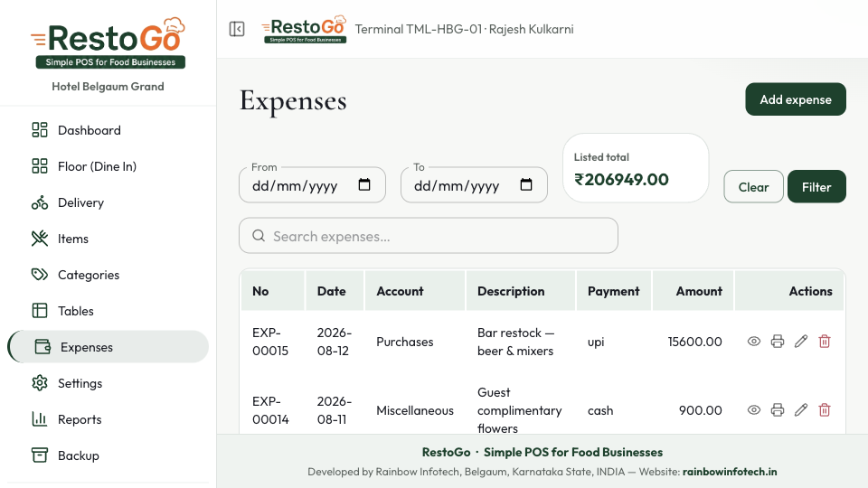Image resolution: width=868 pixels, height=488 pixels.
Task: Open the rainbowinfotech.in website link
Action: point(730,472)
